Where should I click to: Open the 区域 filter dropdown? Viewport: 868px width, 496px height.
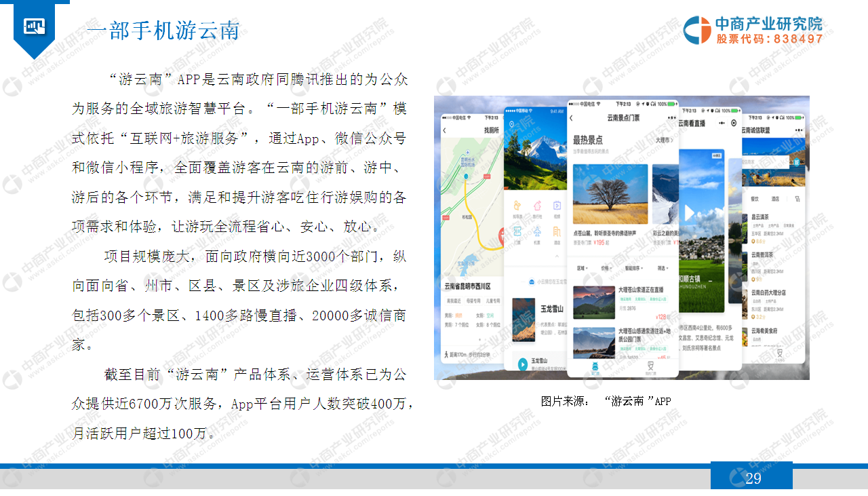583,268
